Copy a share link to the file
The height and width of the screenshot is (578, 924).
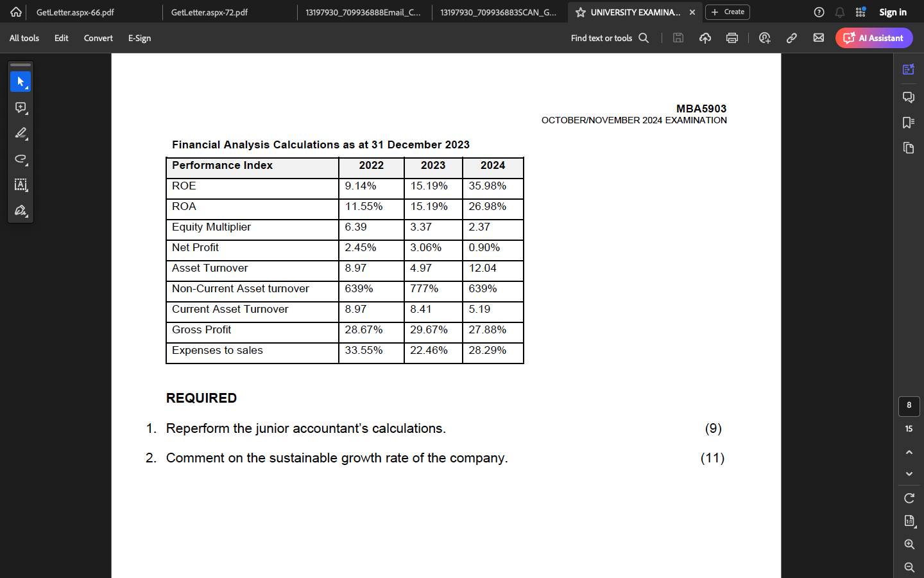[792, 38]
